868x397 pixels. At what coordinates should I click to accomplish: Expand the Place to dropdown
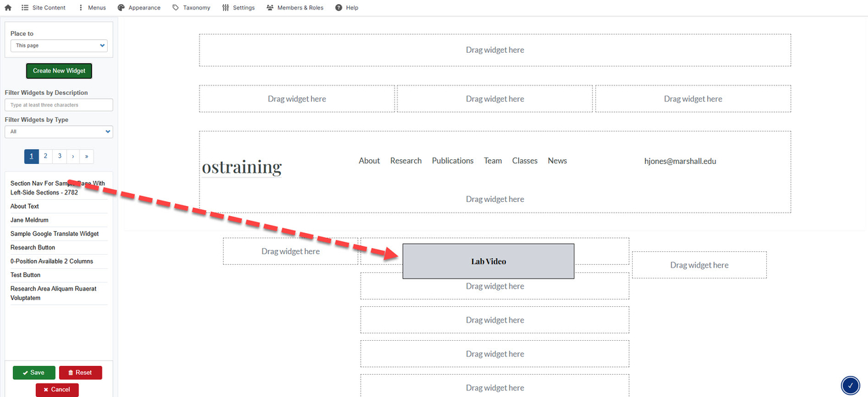click(x=59, y=45)
